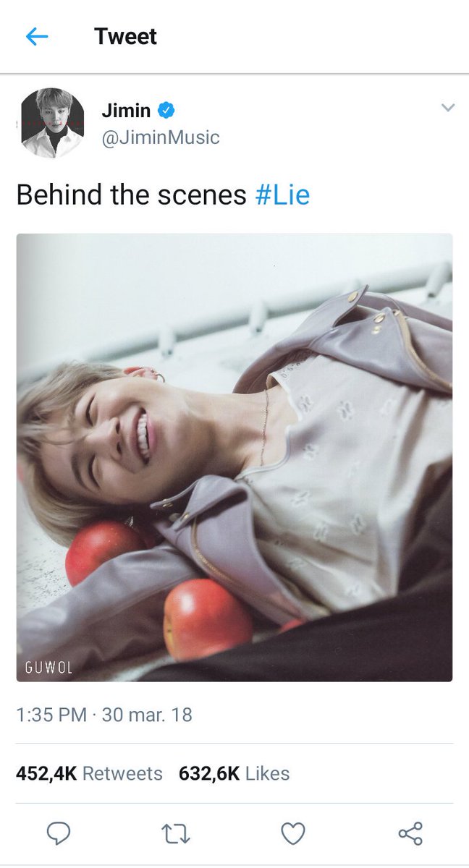
Task: Open the @JiminMusic handle
Action: click(x=160, y=137)
